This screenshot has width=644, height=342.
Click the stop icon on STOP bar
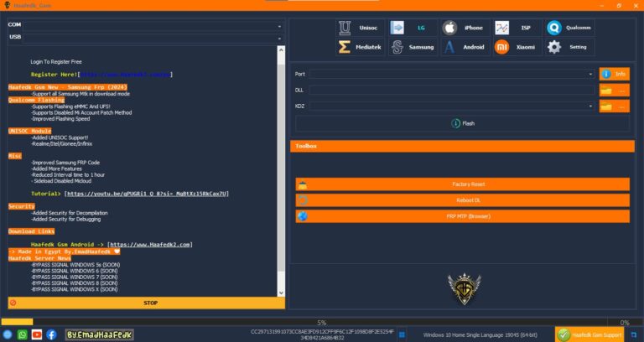click(13, 303)
